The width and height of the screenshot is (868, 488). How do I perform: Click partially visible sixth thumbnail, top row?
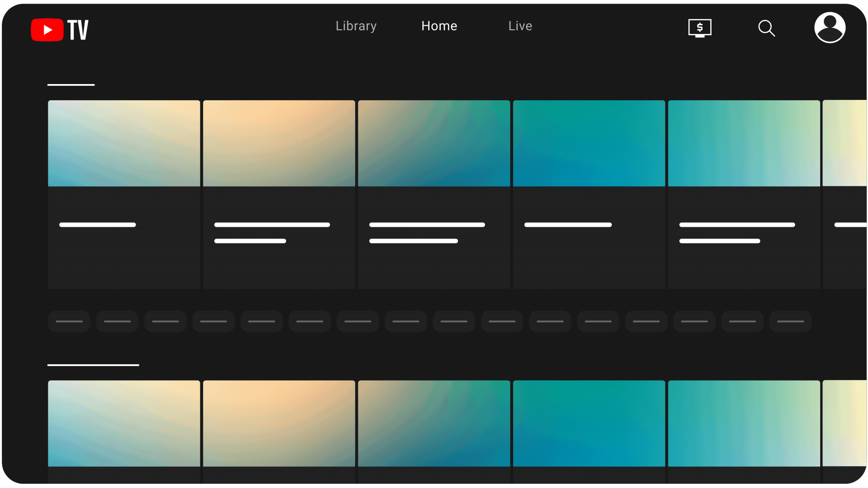[844, 143]
